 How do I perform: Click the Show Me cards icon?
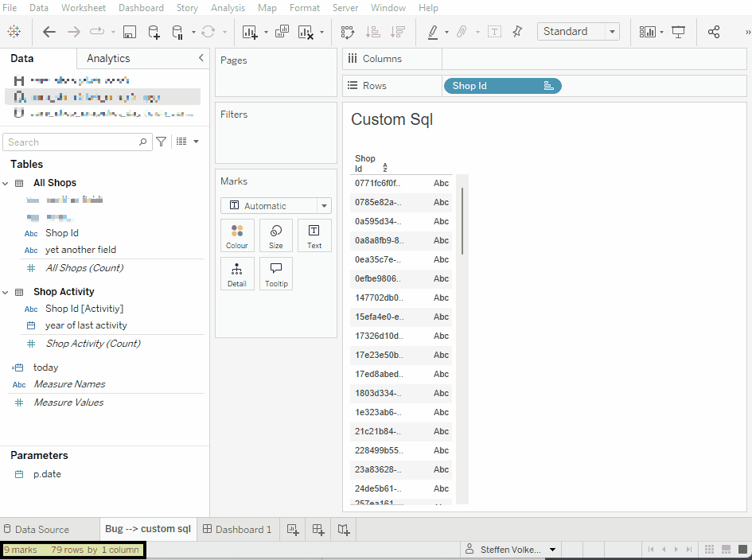[x=648, y=32]
